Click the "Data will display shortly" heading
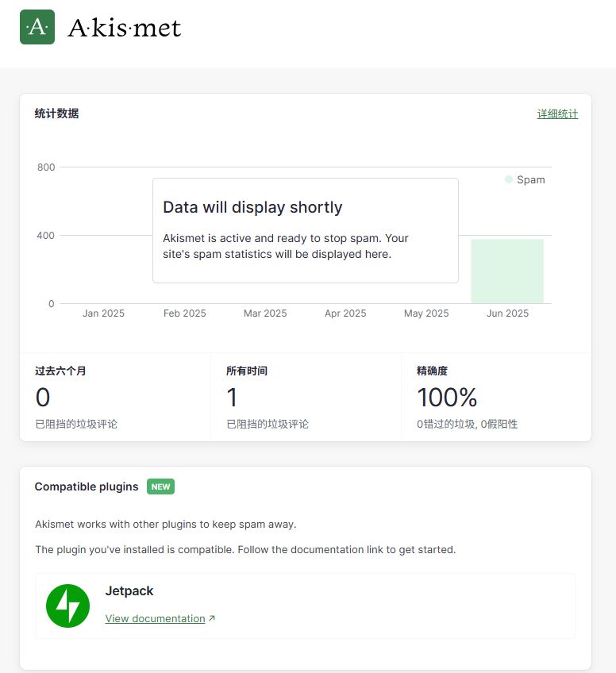This screenshot has width=616, height=673. [x=252, y=208]
